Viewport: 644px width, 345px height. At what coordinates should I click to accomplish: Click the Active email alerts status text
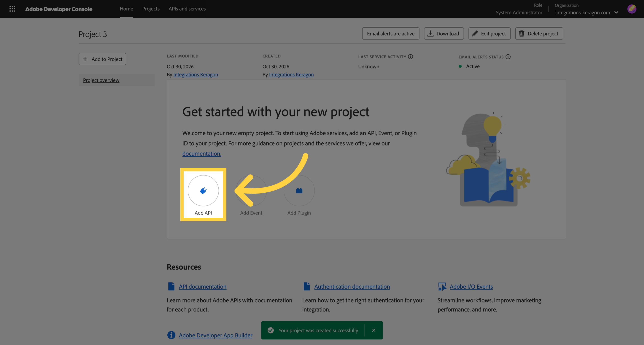(x=473, y=66)
